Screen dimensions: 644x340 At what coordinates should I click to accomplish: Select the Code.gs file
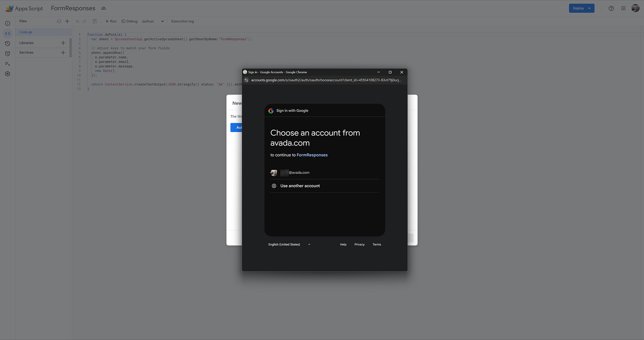[26, 32]
